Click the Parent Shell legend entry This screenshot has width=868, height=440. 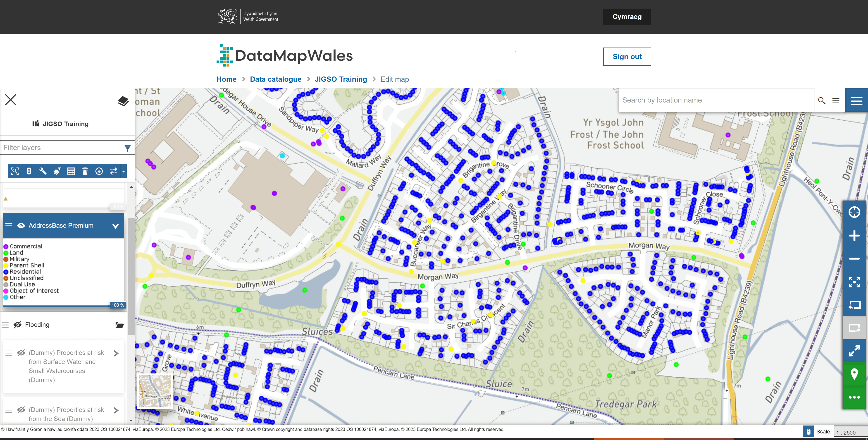[x=24, y=265]
